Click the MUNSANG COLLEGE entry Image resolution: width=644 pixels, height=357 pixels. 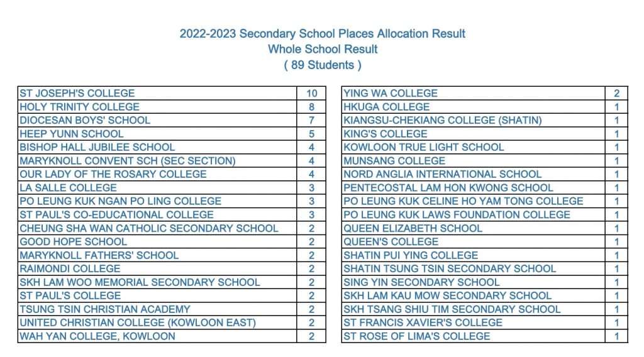click(x=394, y=161)
